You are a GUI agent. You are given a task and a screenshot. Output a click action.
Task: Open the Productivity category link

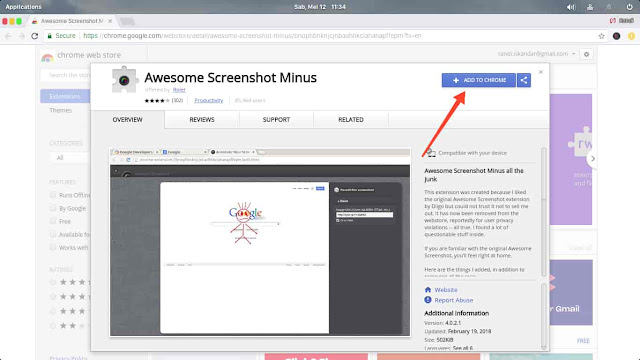pos(209,100)
